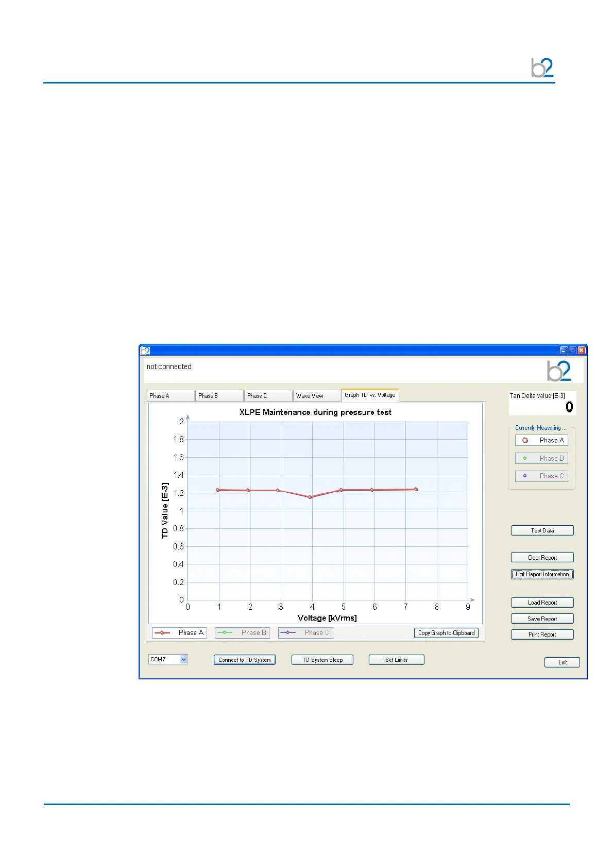This screenshot has width=613, height=868.
Task: Click the b2 icon in title bar
Action: (145, 350)
